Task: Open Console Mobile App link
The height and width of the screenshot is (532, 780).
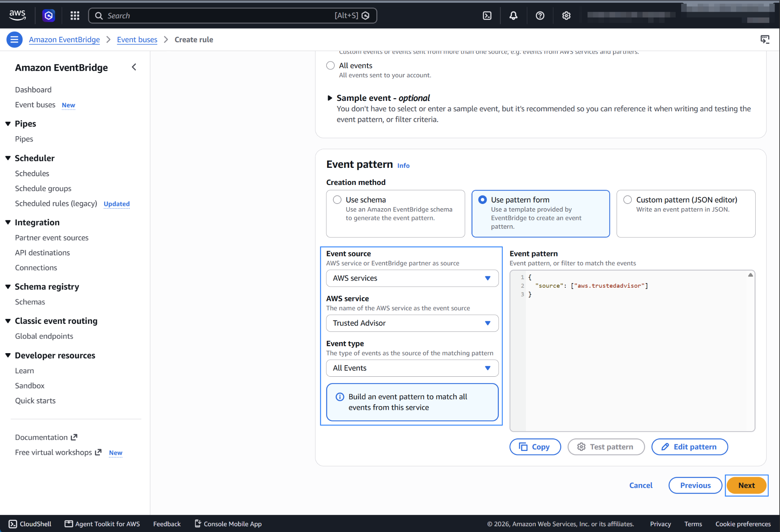Action: pos(228,524)
